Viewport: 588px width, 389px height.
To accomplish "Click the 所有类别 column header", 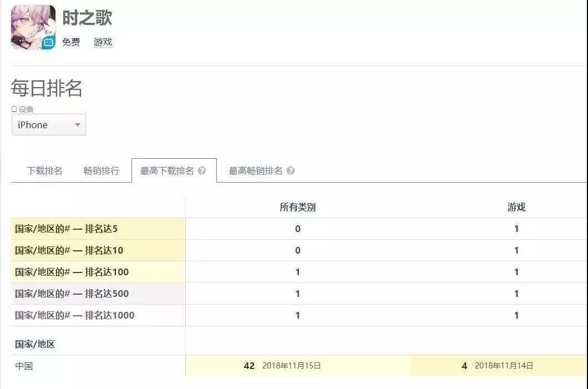I will 298,207.
